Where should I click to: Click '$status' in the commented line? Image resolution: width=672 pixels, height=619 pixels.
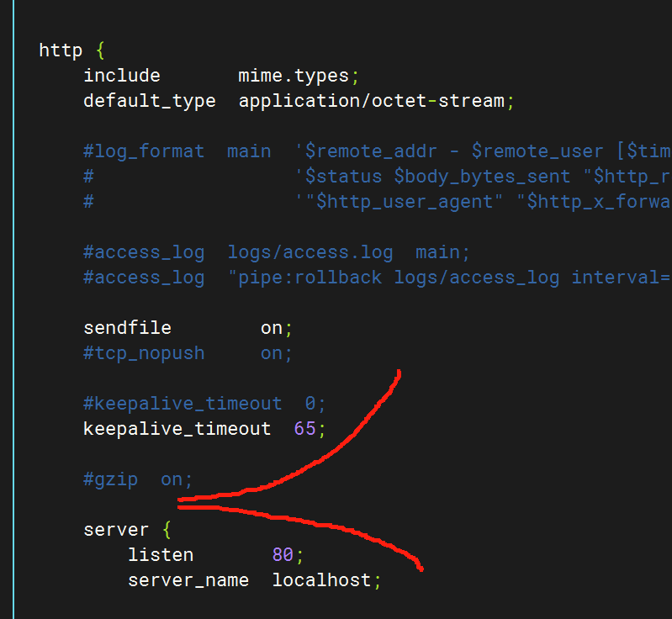(x=343, y=177)
